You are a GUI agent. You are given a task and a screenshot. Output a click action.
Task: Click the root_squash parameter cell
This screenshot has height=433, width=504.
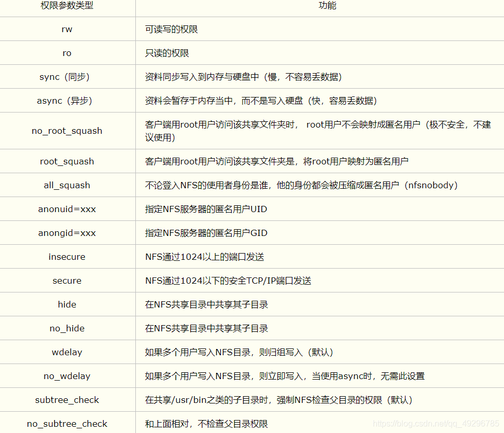click(67, 161)
